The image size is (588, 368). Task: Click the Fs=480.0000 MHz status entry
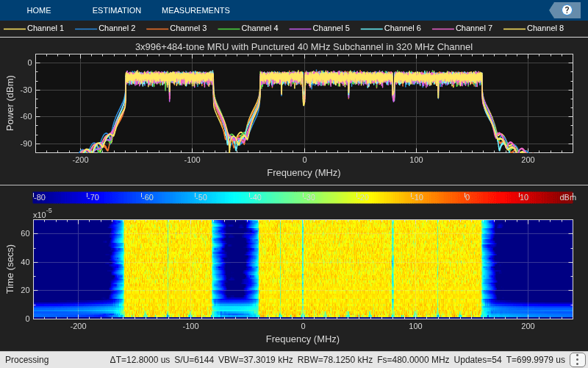pyautogui.click(x=413, y=360)
